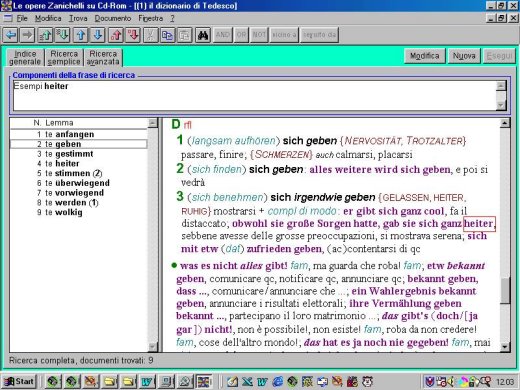Click the definition pane scroll-up arrow
520x390 pixels.
coord(505,123)
